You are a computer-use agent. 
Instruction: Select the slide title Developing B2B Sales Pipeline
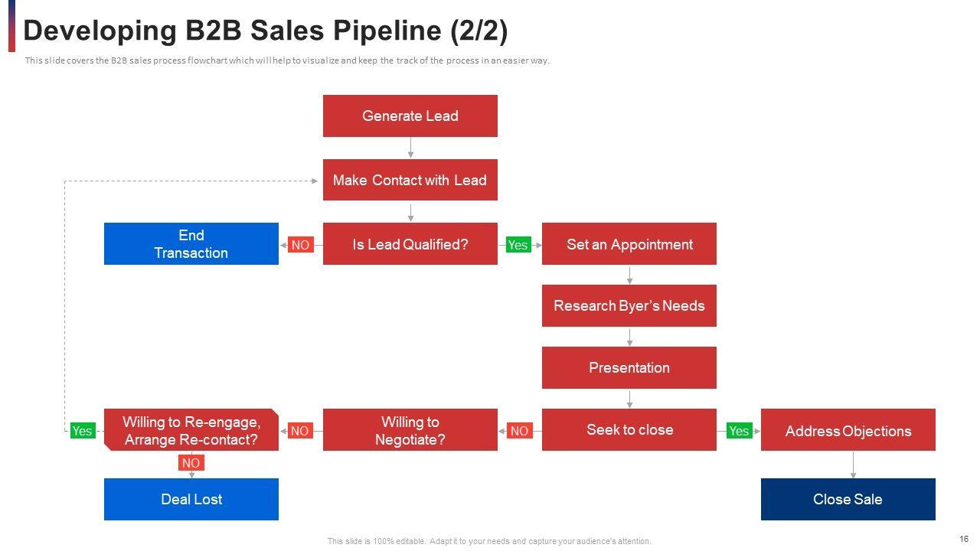[x=266, y=31]
